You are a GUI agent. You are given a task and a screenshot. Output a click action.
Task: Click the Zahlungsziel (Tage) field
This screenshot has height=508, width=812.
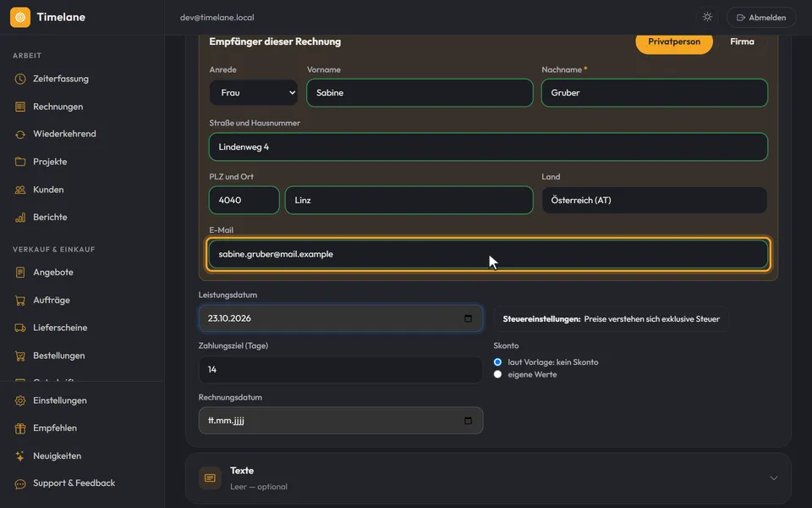[x=341, y=370]
